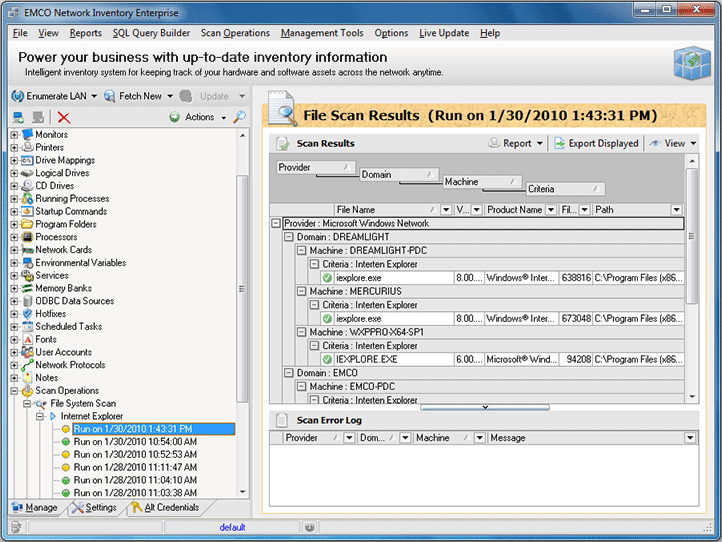Collapse the Domain : DREAMLIGHT group

(288, 237)
